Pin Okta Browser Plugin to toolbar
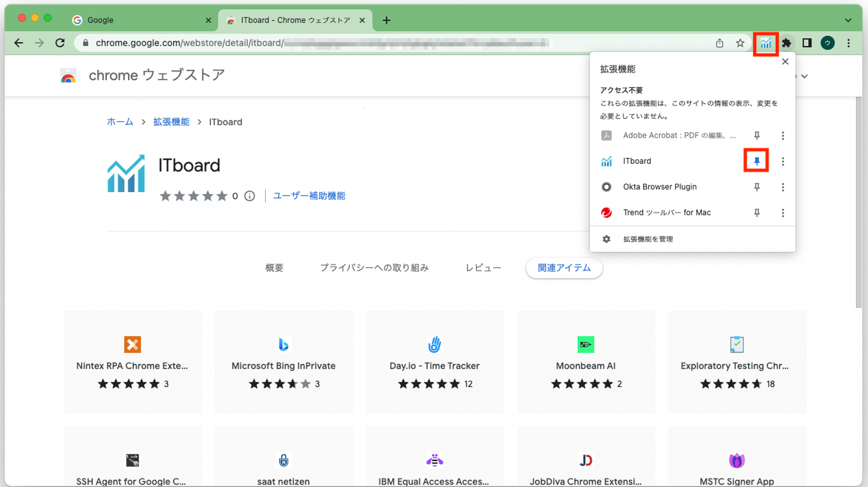 click(756, 187)
